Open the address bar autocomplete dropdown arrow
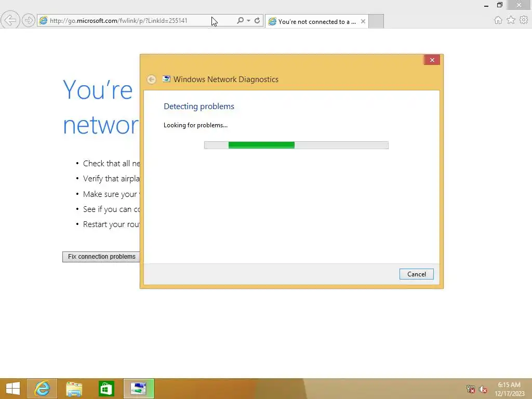The height and width of the screenshot is (399, 532). coord(249,21)
